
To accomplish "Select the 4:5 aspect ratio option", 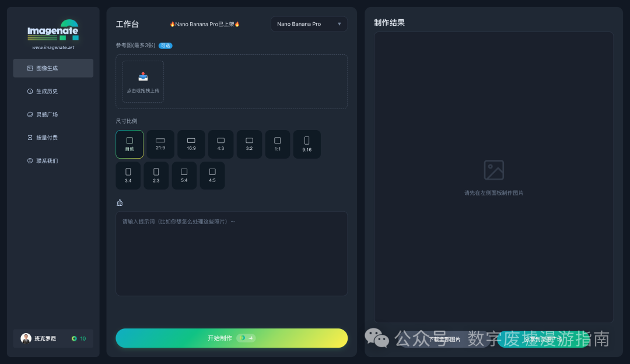I will click(x=212, y=176).
